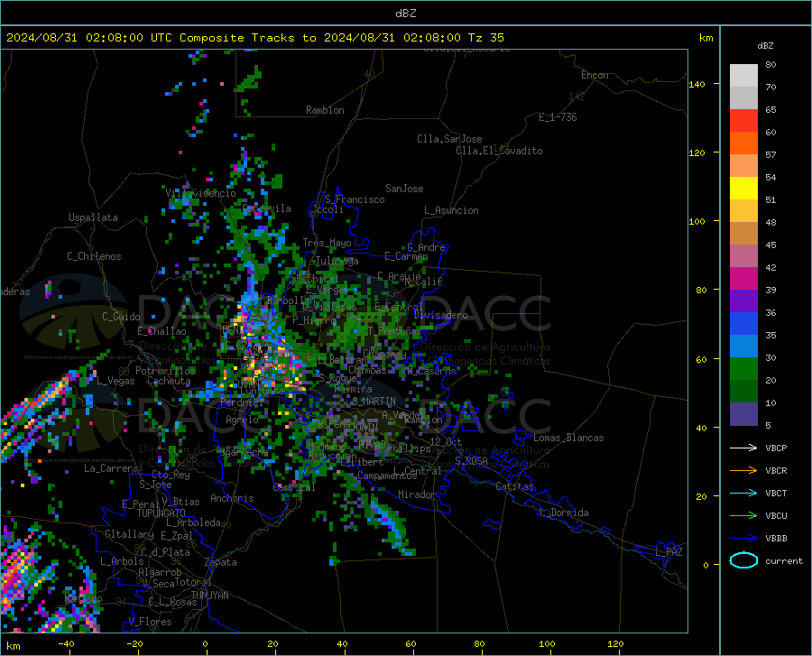Click the Zapata map label

coord(221,562)
